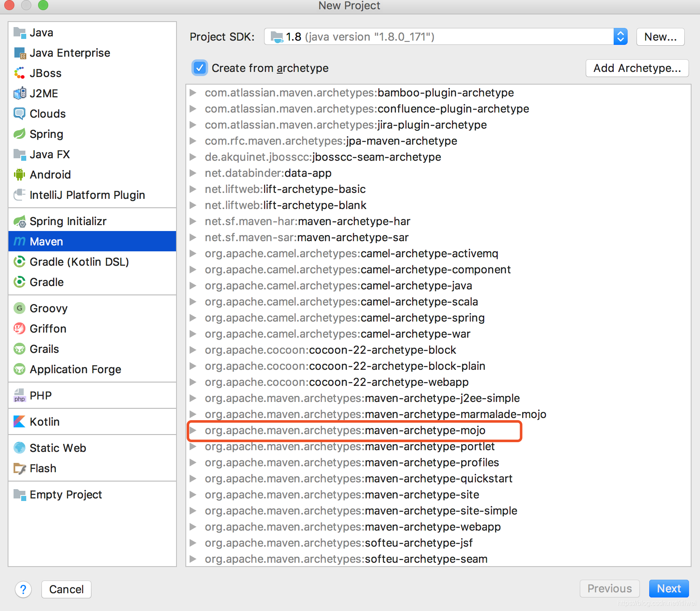The height and width of the screenshot is (611, 700).
Task: Select maven-archetype-site-simple row
Action: click(x=438, y=511)
